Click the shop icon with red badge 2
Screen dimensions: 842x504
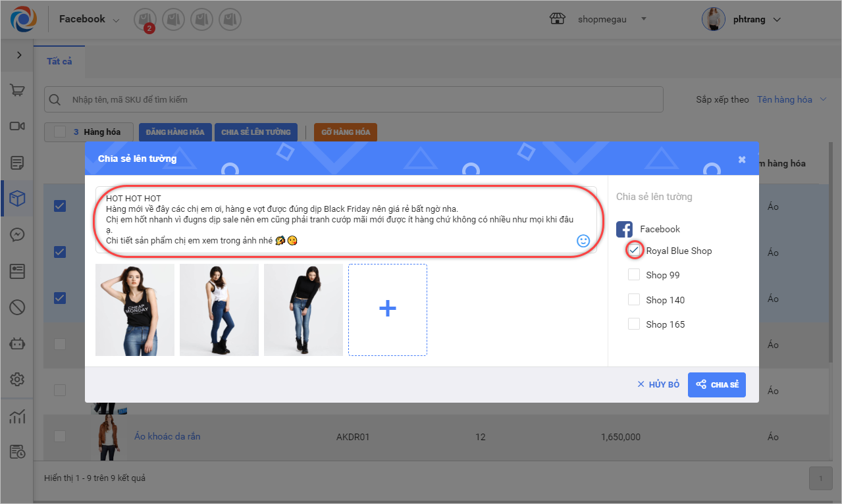click(145, 20)
